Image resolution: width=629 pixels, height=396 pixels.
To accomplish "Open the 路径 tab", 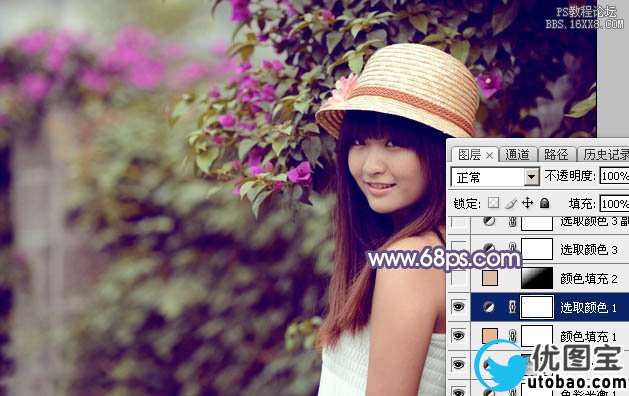I will [556, 154].
